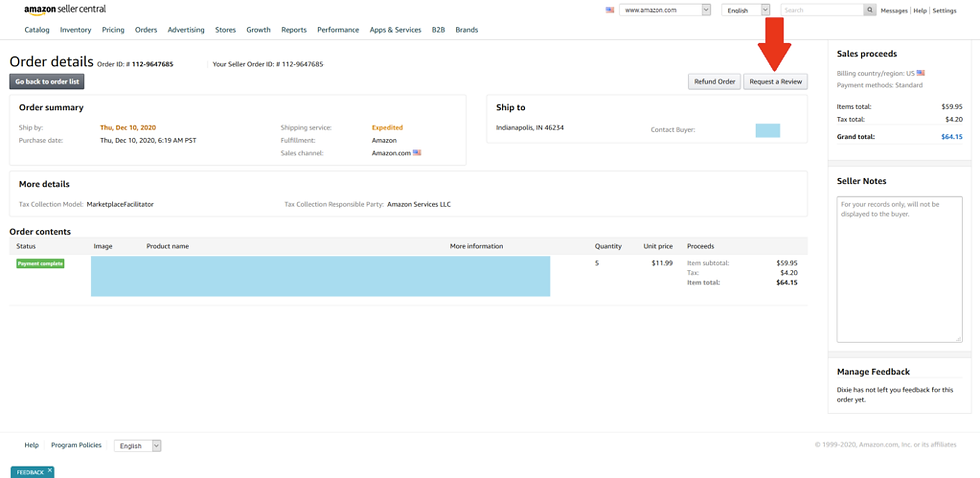Image resolution: width=980 pixels, height=478 pixels.
Task: Click the Amazon Seller Central logo
Action: pos(65,10)
